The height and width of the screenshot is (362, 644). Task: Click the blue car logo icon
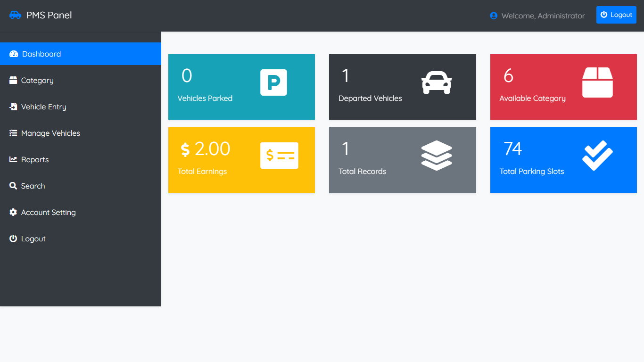[15, 15]
